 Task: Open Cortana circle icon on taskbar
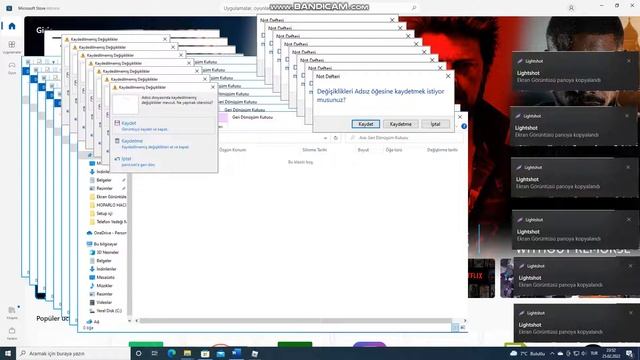138,353
